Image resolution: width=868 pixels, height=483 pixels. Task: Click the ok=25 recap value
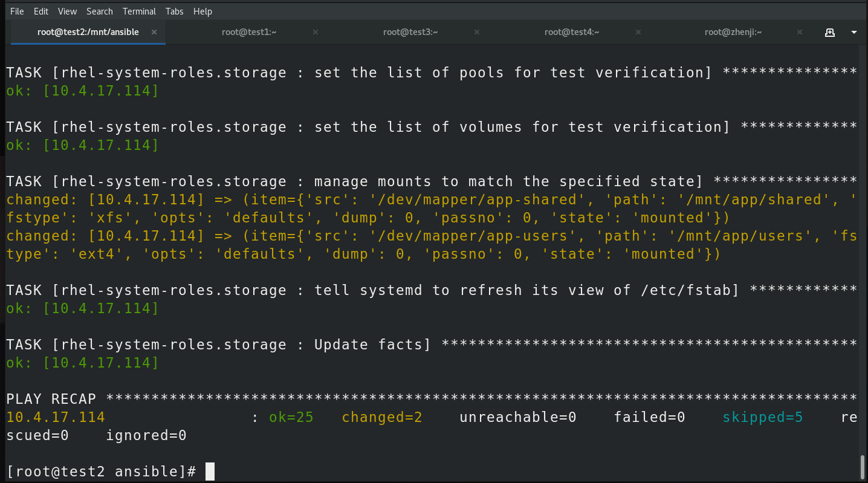(291, 417)
